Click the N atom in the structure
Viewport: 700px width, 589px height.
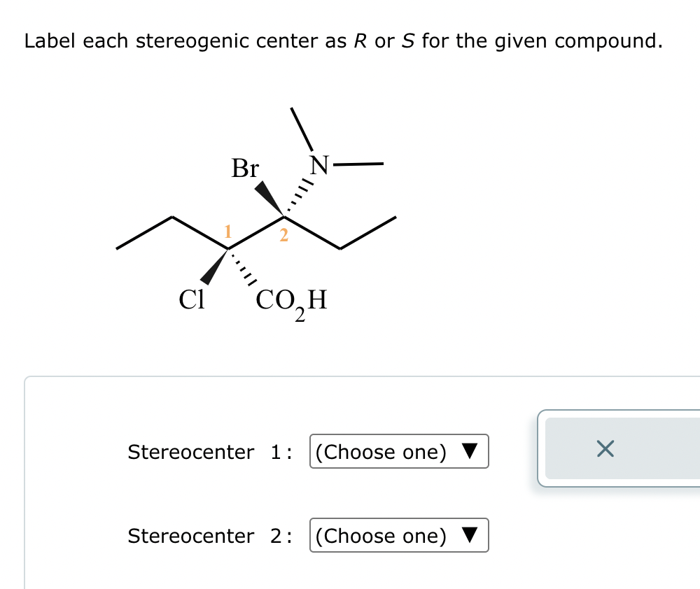[x=319, y=164]
